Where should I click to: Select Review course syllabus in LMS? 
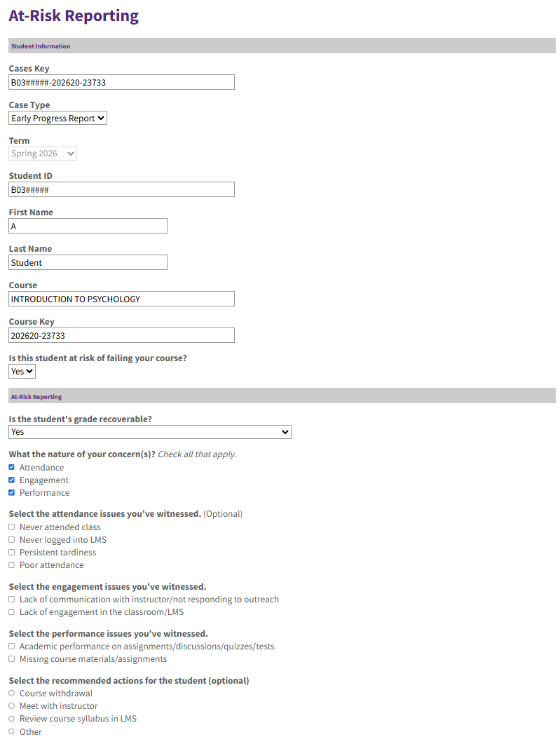(x=12, y=719)
